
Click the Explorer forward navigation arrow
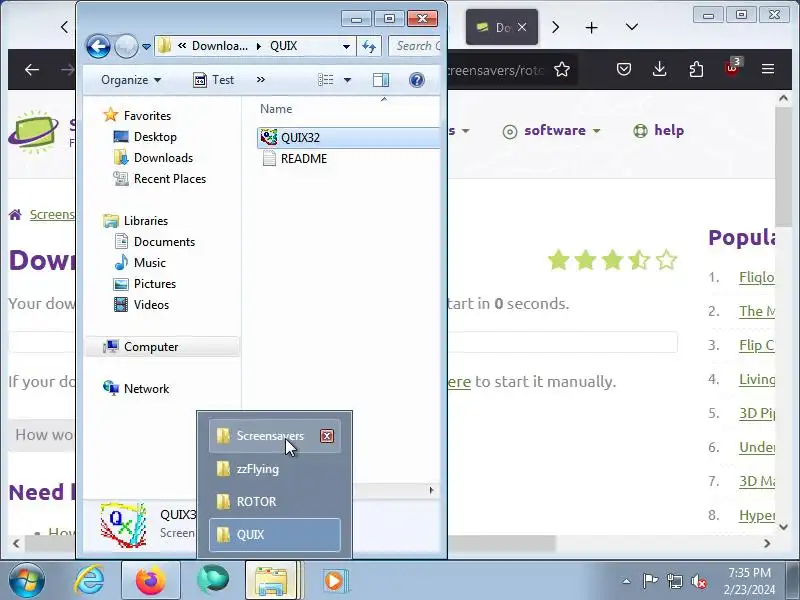[x=126, y=46]
